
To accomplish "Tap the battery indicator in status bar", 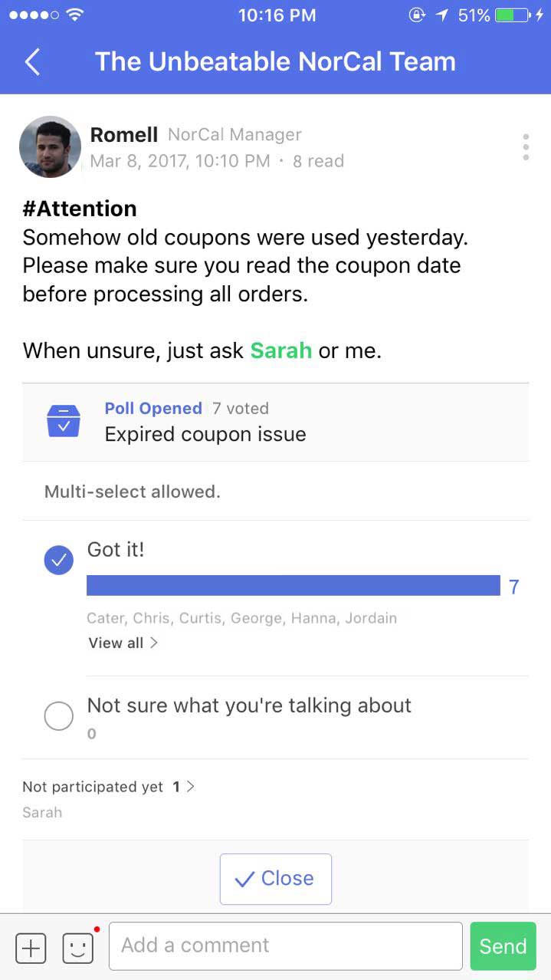I will [x=513, y=15].
